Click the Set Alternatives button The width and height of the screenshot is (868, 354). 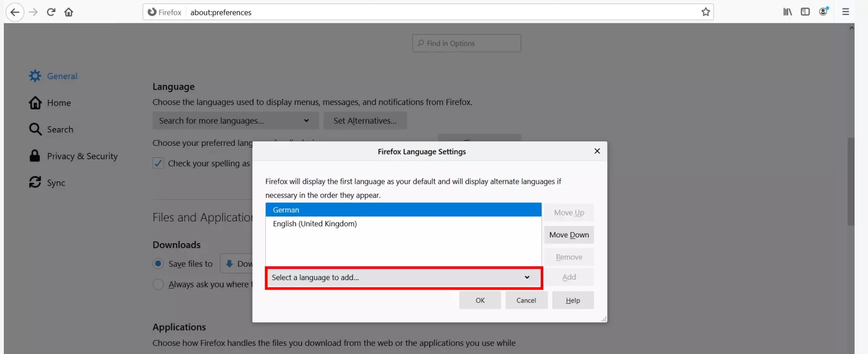(365, 121)
